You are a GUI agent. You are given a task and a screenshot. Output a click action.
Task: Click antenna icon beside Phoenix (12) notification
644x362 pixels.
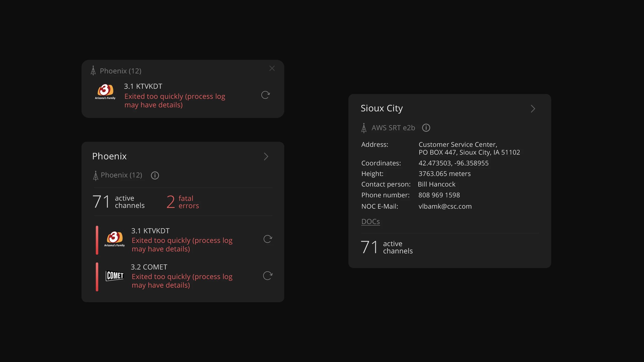tap(93, 71)
